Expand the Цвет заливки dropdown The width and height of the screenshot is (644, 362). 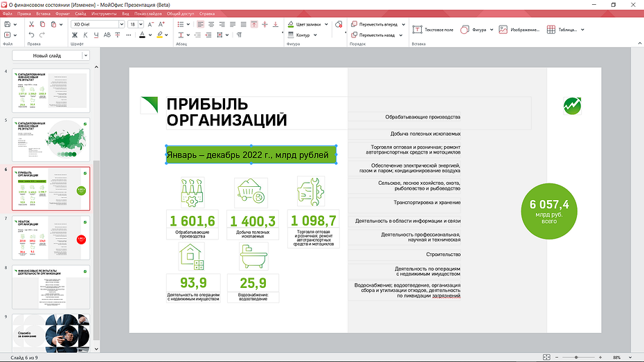pos(327,25)
